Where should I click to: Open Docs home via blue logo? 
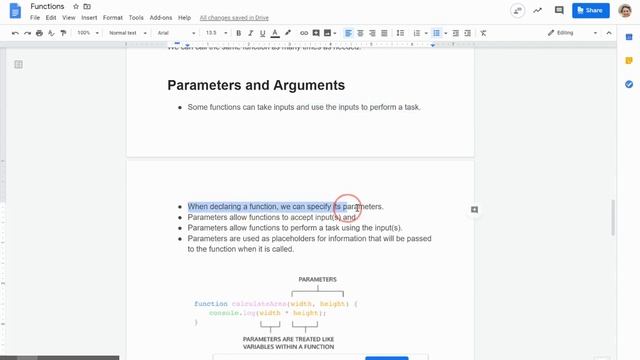[x=15, y=11]
